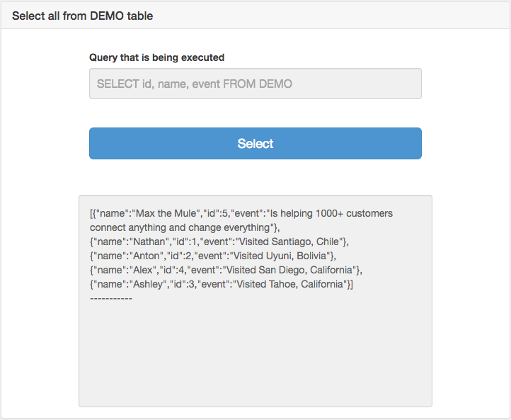Click the 'Query that is being executed' label
This screenshot has width=511, height=420.
(156, 57)
